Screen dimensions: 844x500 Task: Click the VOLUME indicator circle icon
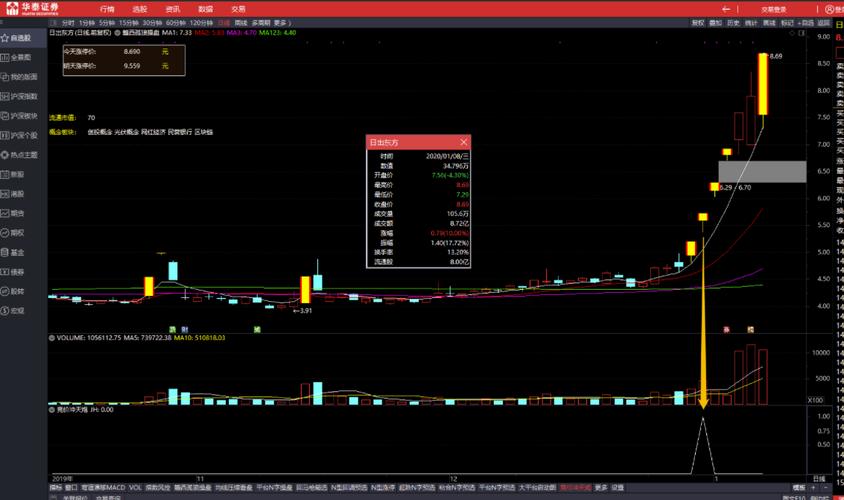(x=52, y=338)
